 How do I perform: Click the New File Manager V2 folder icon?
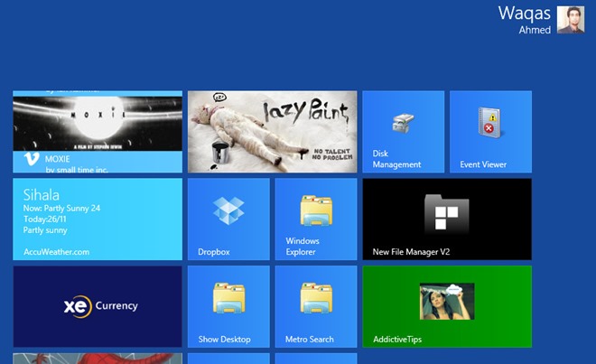[x=447, y=213]
